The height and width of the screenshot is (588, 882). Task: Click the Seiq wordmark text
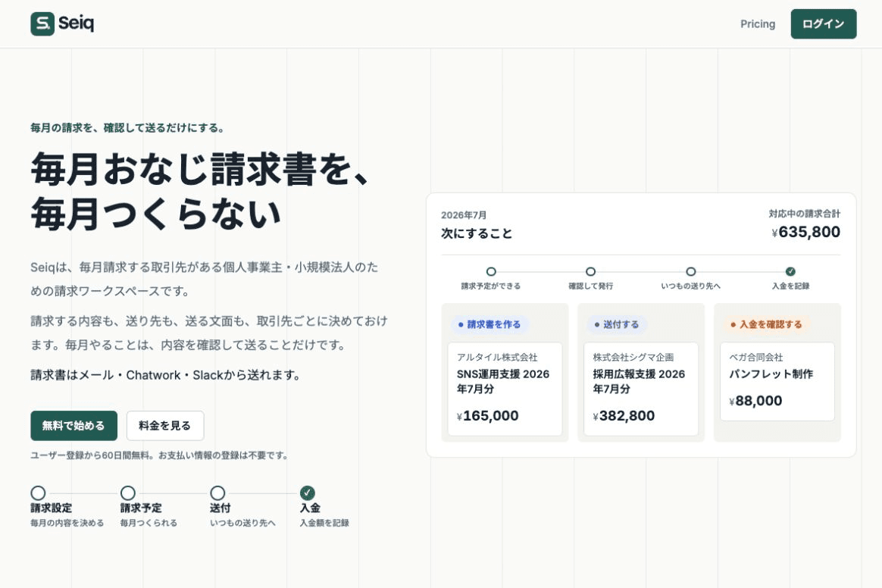pos(76,23)
